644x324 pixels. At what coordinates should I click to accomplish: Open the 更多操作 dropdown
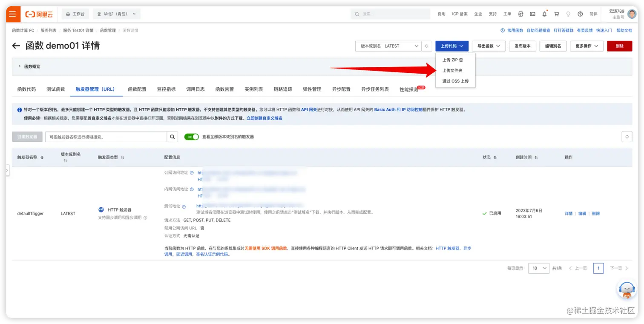tap(587, 46)
